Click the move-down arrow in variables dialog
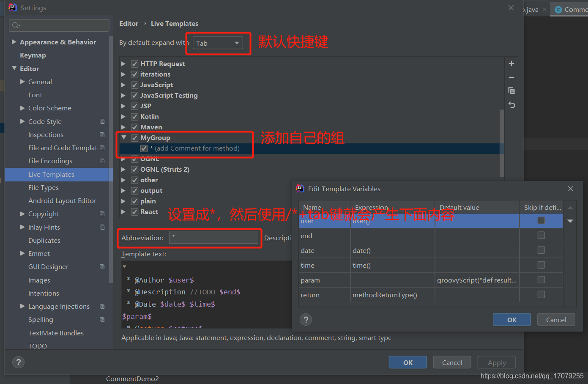Screen dimensions: 588x384 570,221
